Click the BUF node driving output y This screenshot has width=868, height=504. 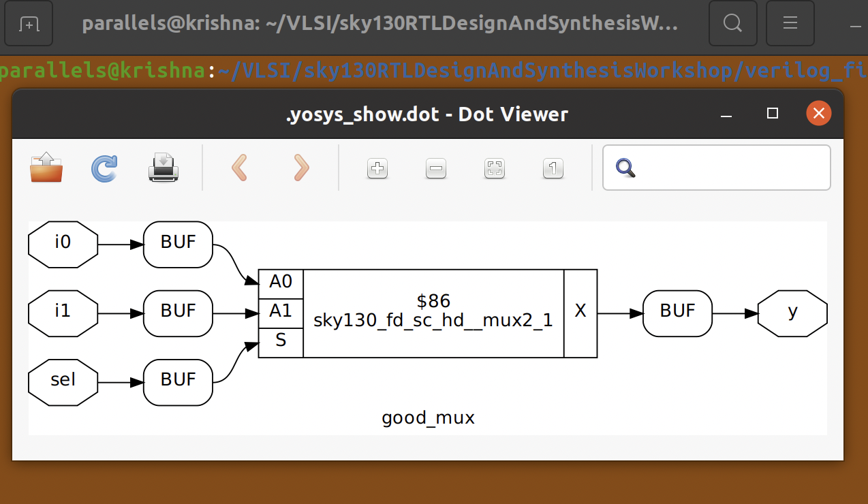677,313
